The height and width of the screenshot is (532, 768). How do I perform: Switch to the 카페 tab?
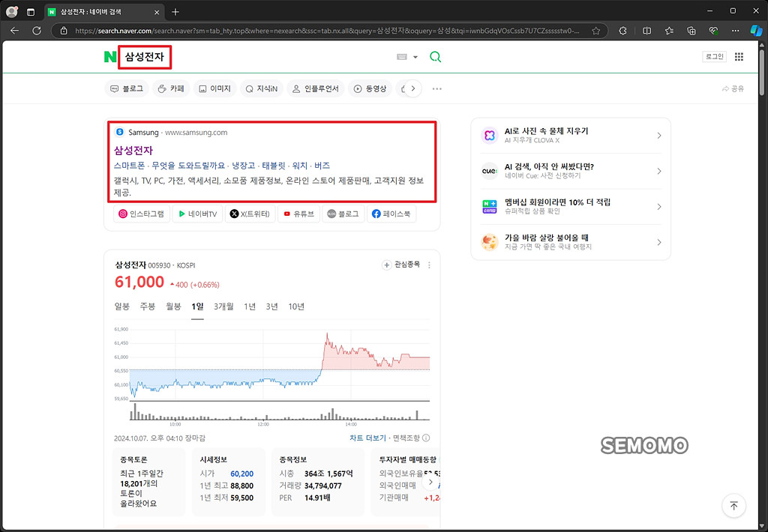(x=171, y=88)
